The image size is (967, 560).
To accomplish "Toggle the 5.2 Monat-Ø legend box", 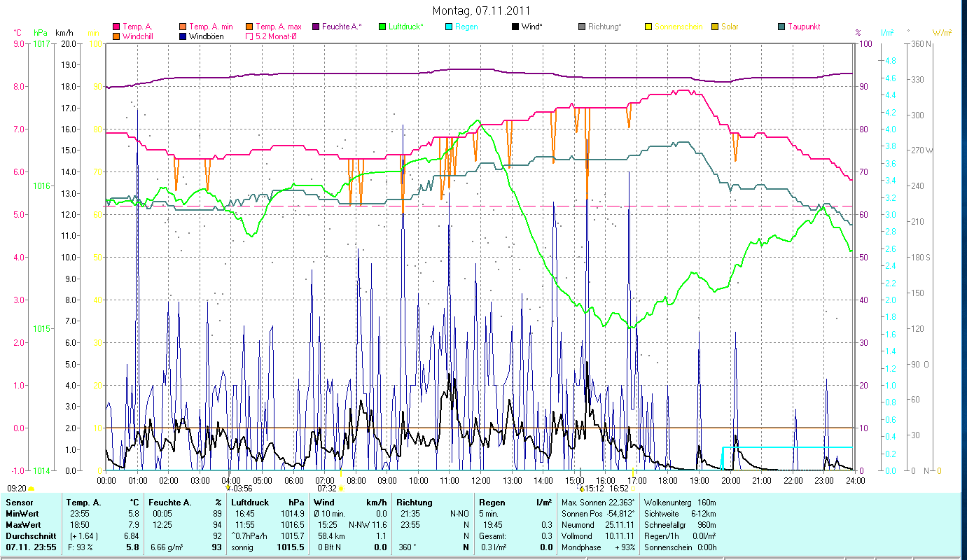I will 249,36.
